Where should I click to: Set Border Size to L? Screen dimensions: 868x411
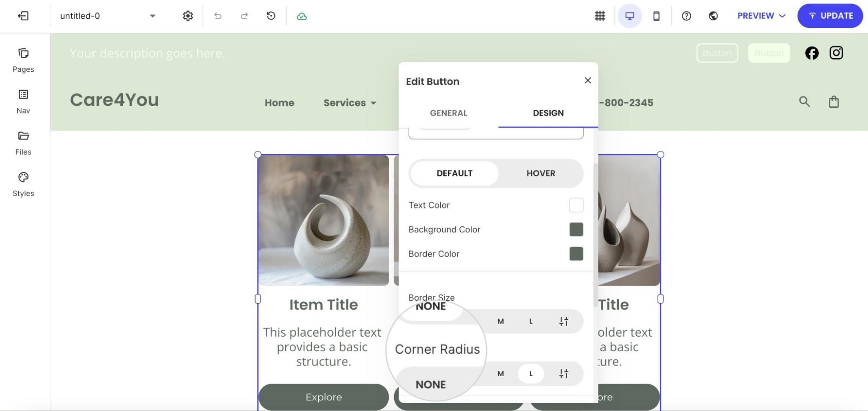tap(531, 322)
